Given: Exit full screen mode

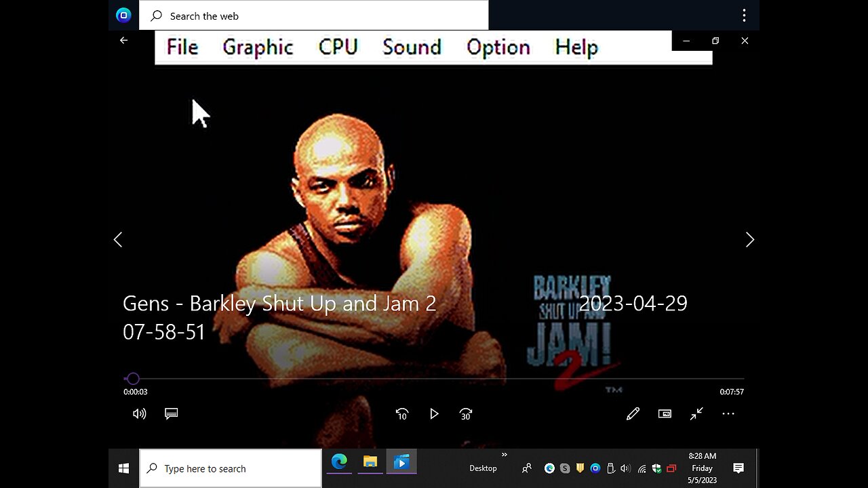Looking at the screenshot, I should 696,413.
